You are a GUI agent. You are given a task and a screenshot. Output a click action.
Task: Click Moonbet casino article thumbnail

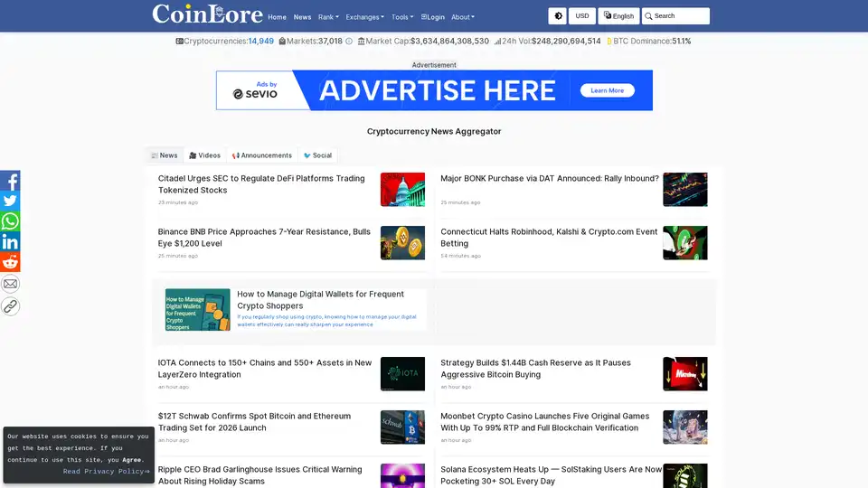pyautogui.click(x=685, y=427)
